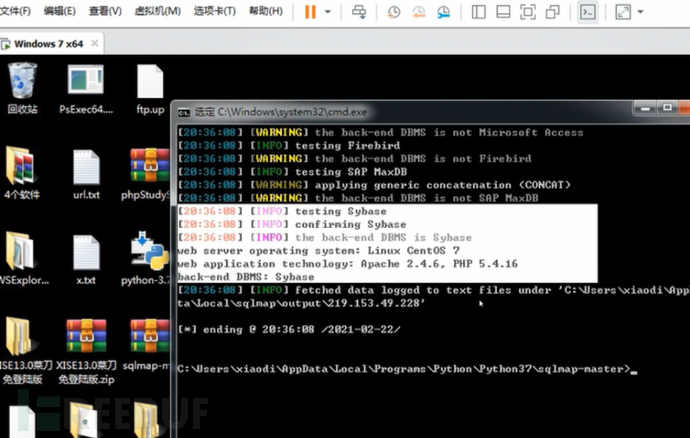Click the 'applying generic concatenation (CONCAT)' line
690x438 pixels.
(x=374, y=185)
